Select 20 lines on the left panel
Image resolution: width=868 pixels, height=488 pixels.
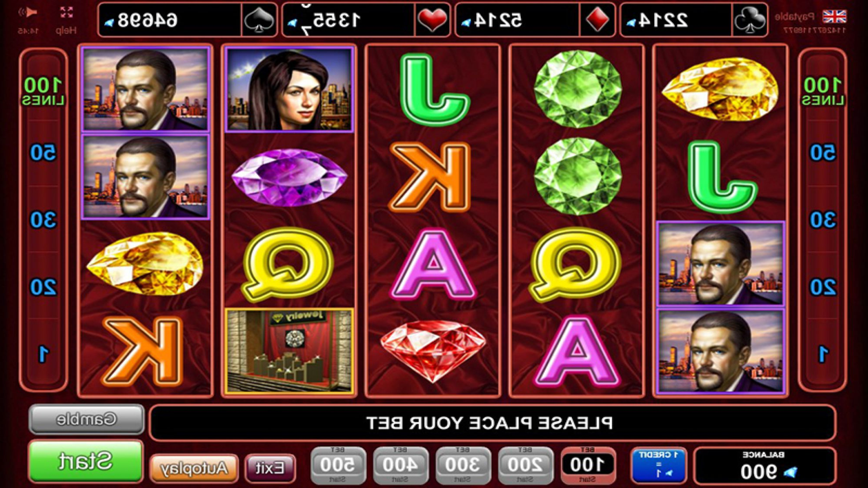(43, 287)
